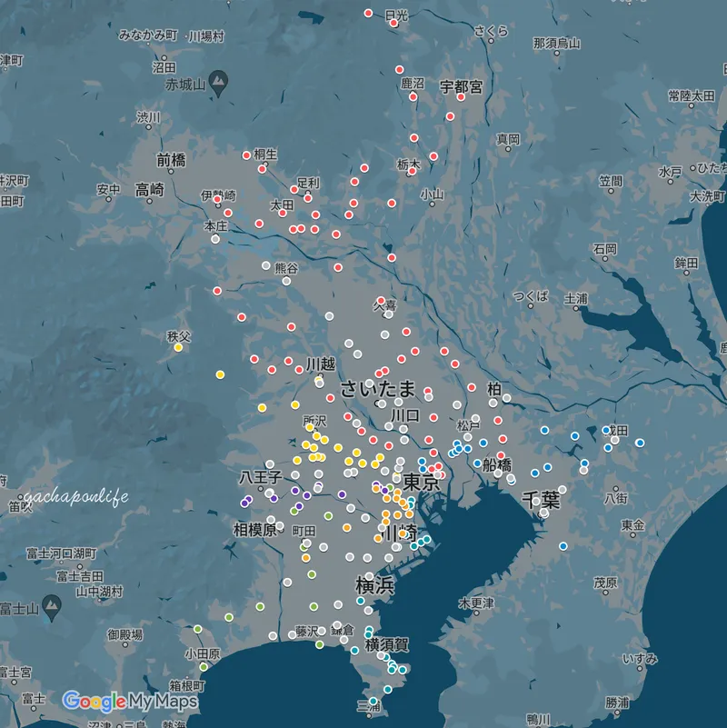Click the 御殿場 city label
The image size is (727, 728).
pos(124,634)
